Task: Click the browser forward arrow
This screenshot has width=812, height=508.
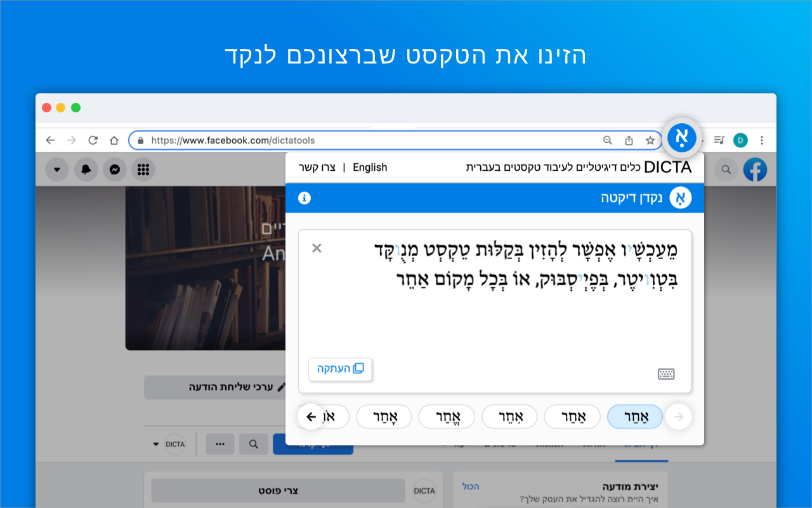Action: (72, 140)
